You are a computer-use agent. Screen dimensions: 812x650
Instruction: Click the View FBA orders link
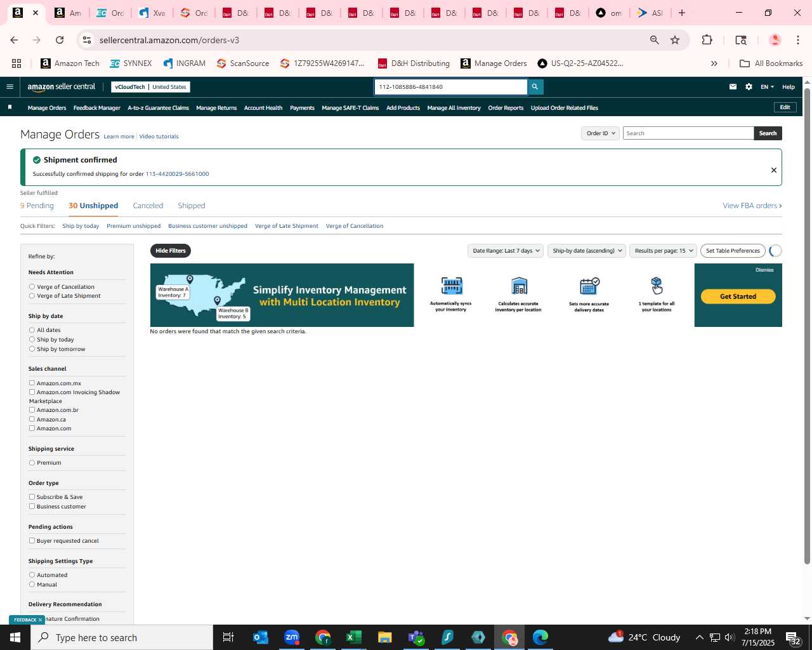pyautogui.click(x=752, y=206)
